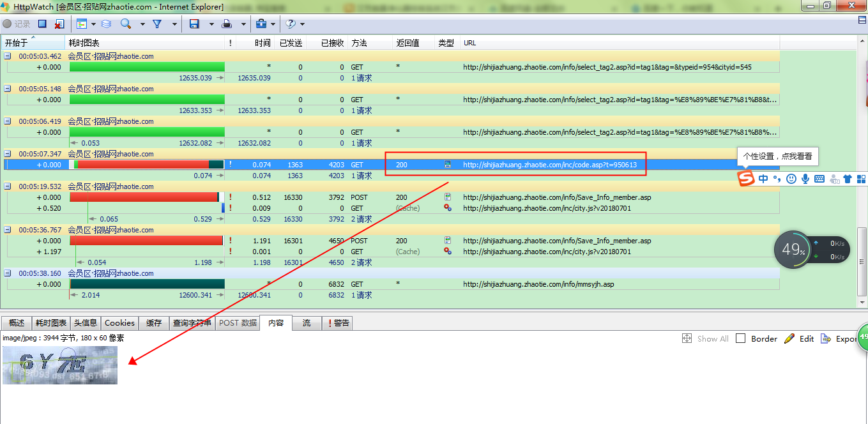
Task: Toggle the soft keyboard on Sogou bar
Action: 820,179
